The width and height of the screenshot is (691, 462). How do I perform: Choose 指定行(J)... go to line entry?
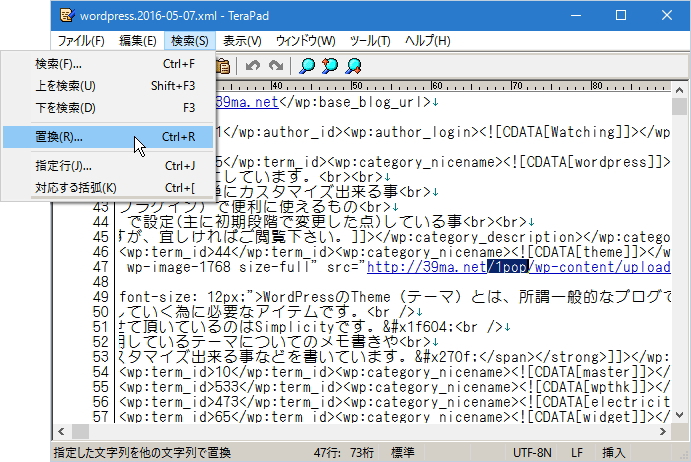point(108,166)
